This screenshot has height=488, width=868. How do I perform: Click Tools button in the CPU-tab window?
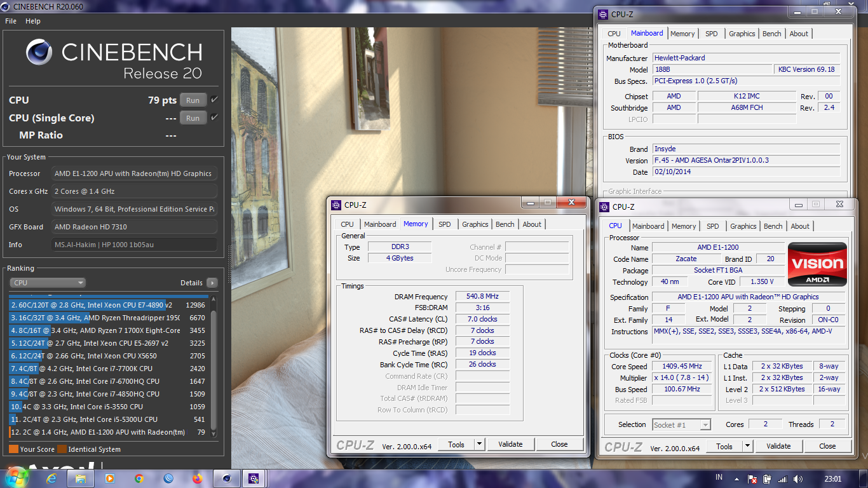[x=724, y=446]
